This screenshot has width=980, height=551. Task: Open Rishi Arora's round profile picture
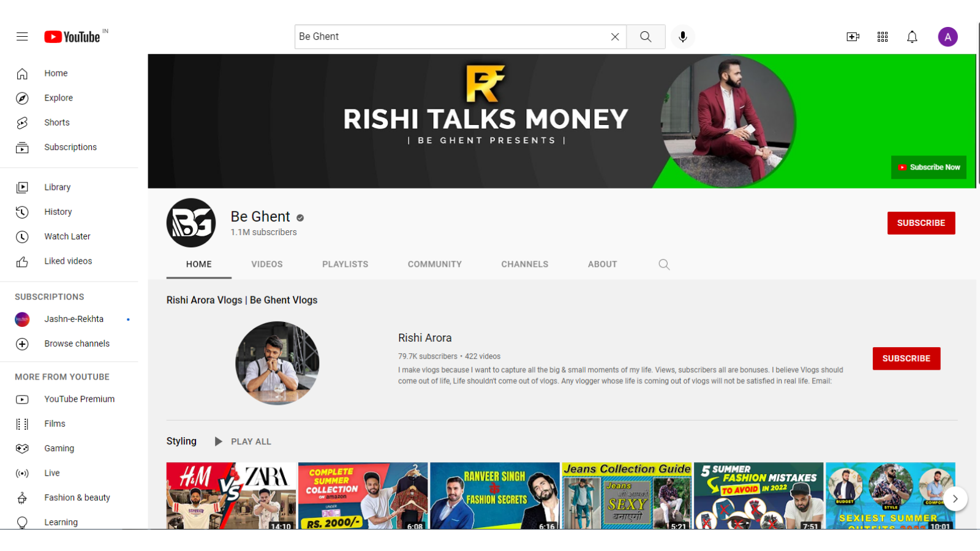coord(277,363)
